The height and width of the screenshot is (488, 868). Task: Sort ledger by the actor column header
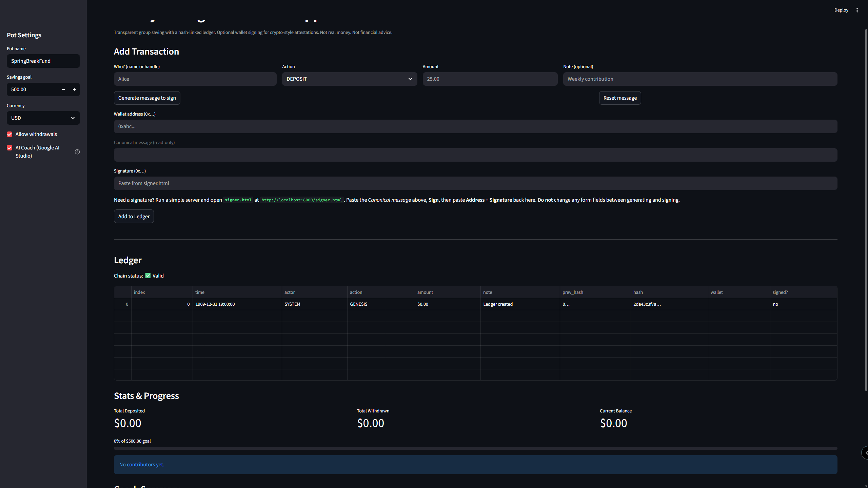pos(314,292)
